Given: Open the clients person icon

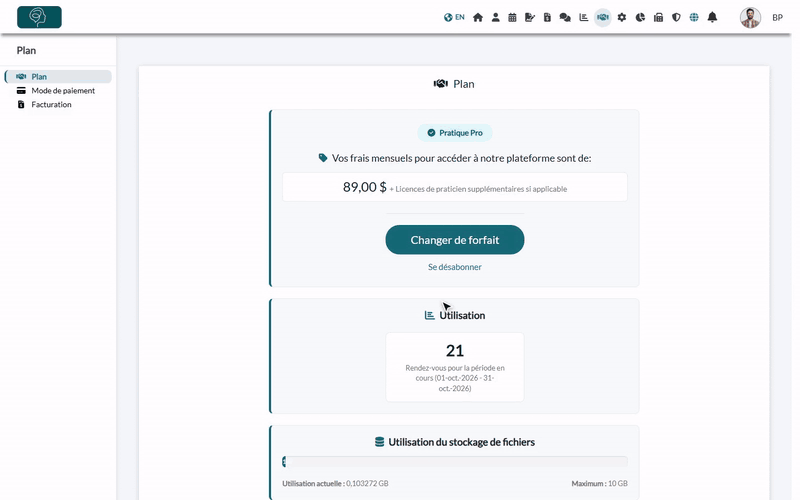Looking at the screenshot, I should pos(495,17).
